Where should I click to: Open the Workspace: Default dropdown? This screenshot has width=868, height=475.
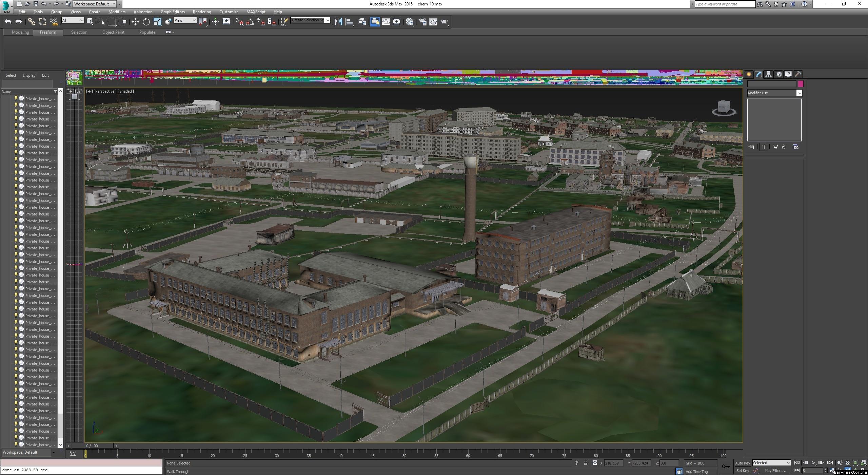(95, 4)
